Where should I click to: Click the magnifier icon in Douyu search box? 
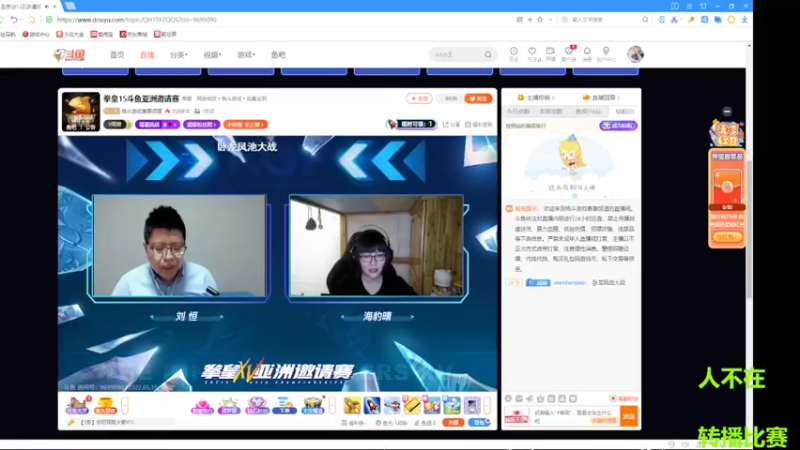(488, 54)
